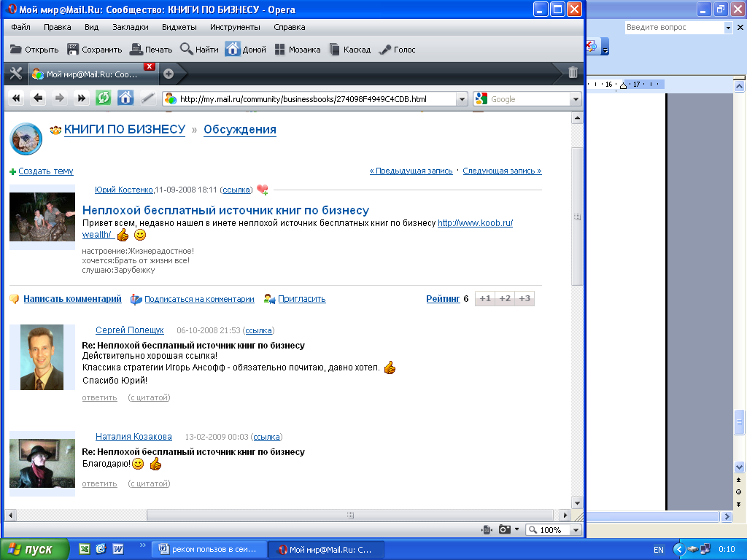Expand camera options arrow in the status bar
Screen dimensions: 747x560
(517, 529)
